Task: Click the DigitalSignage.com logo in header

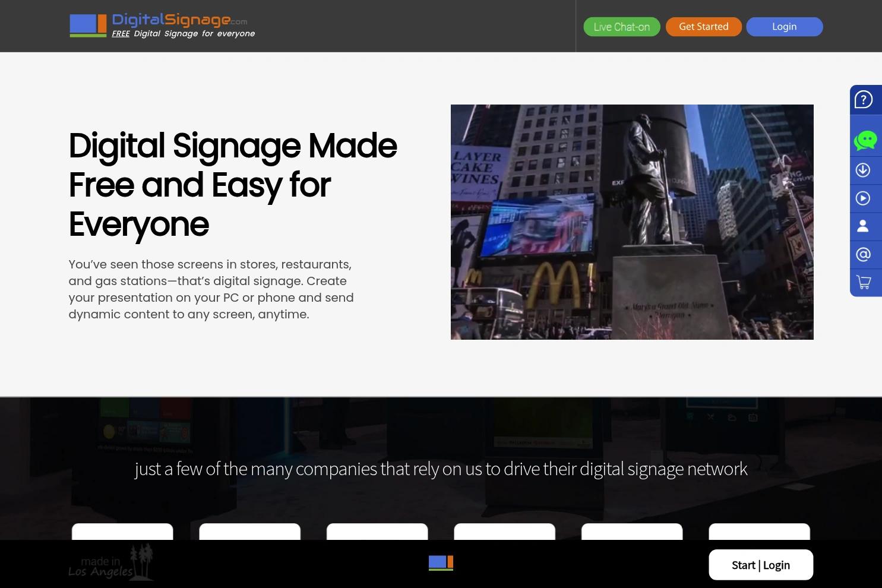Action: [x=162, y=26]
